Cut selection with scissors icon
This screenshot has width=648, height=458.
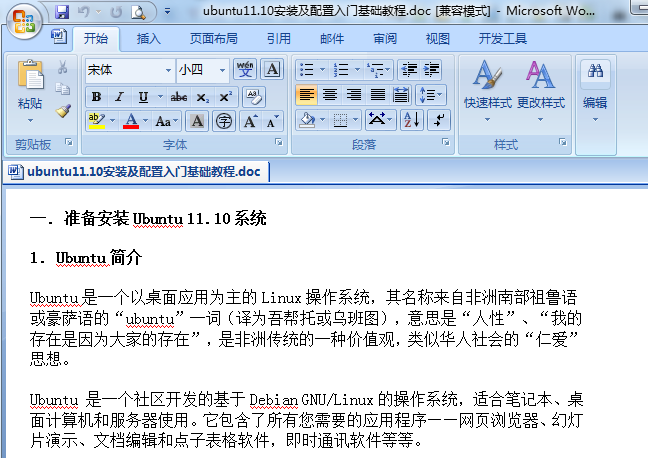(63, 67)
